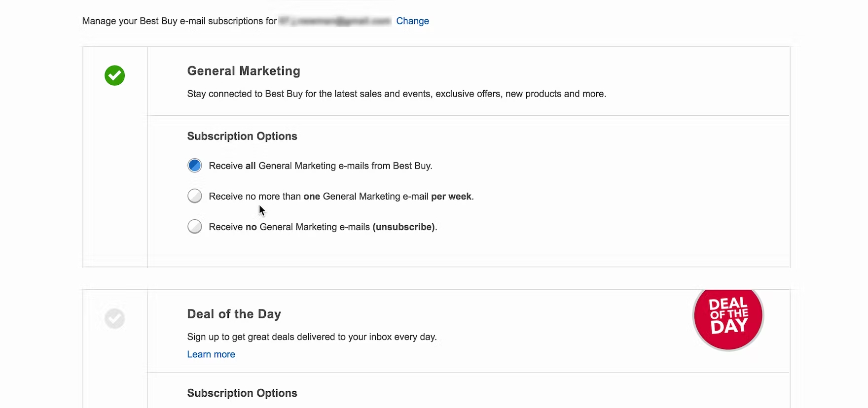Click the bold 'per week' option text
Viewport: 868px width, 408px height.
coord(451,197)
